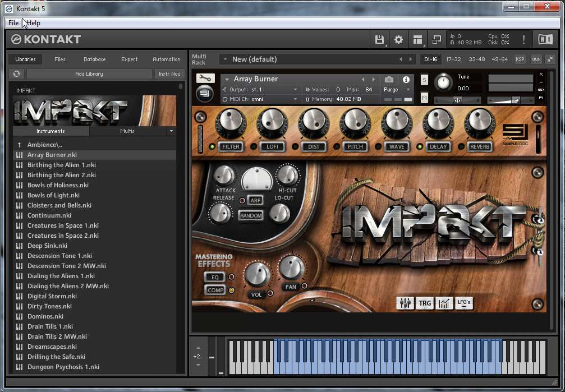Select previous multi with left arrow

(401, 59)
